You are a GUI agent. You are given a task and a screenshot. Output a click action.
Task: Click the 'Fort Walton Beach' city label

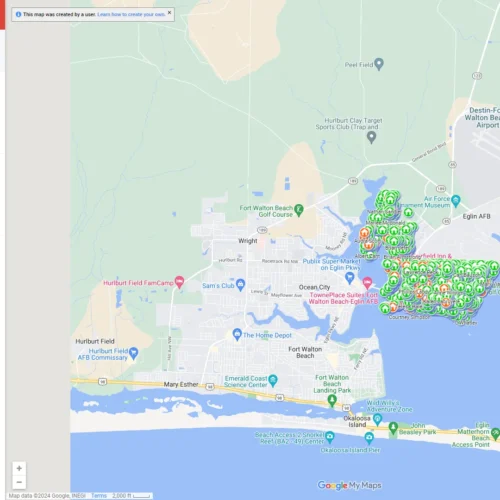click(305, 352)
